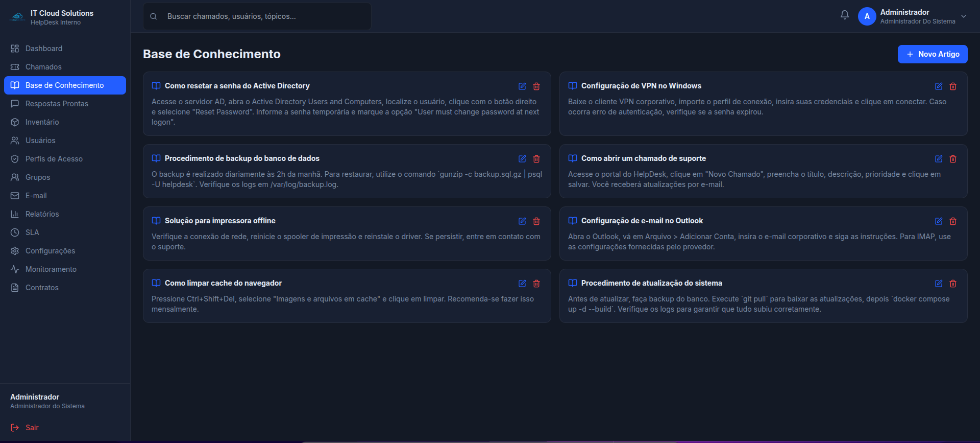Open the notifications bell
Viewport: 980px width, 443px height.
point(845,15)
